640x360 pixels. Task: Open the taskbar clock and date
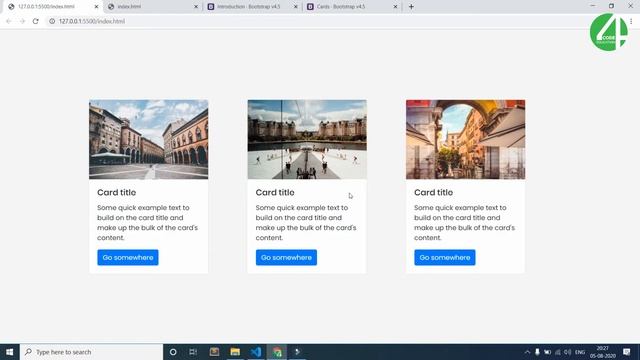tap(603, 352)
